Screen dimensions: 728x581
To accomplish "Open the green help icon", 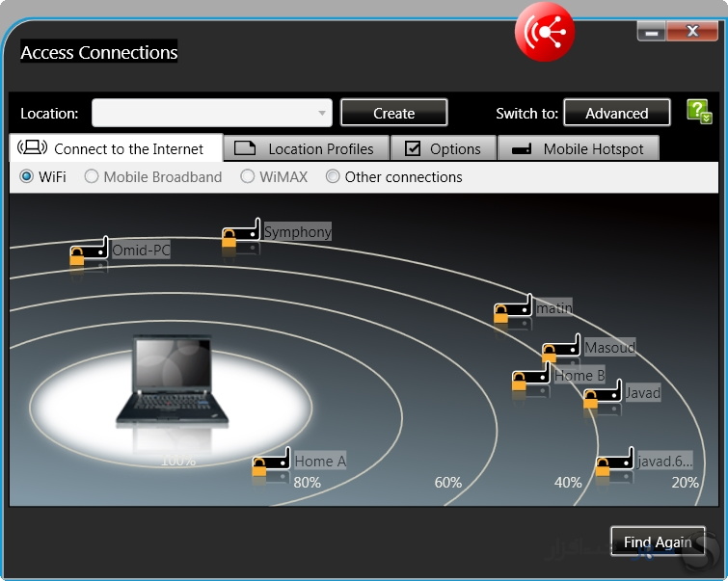I will 699,112.
